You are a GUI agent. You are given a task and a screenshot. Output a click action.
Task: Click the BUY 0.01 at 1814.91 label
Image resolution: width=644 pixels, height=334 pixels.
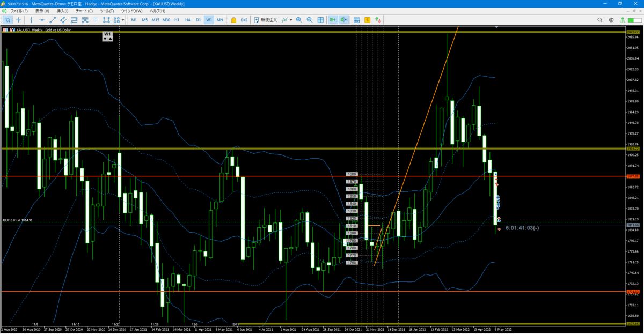point(18,220)
